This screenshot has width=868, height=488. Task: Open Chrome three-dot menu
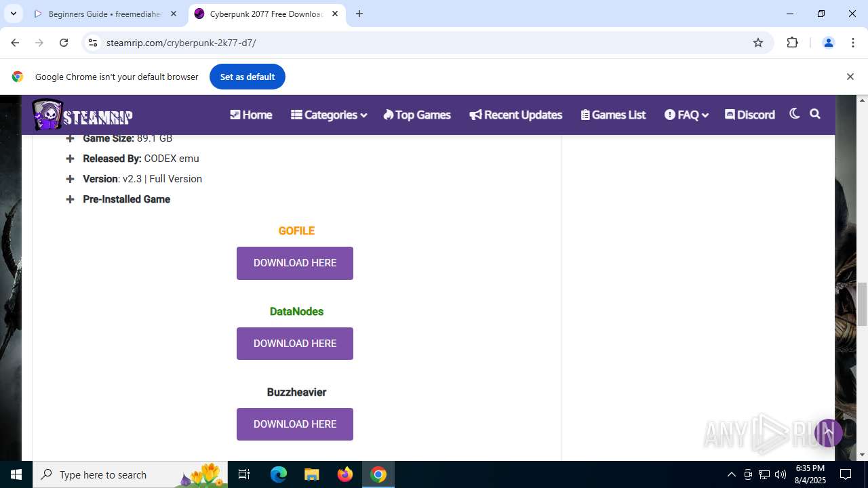point(853,43)
